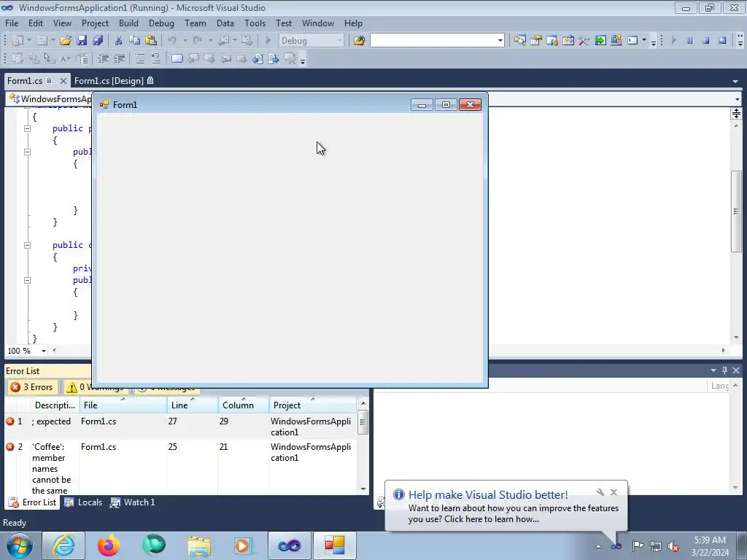This screenshot has height=560, width=747.
Task: Click the Find in Files binoculars-folder icon
Action: (359, 41)
